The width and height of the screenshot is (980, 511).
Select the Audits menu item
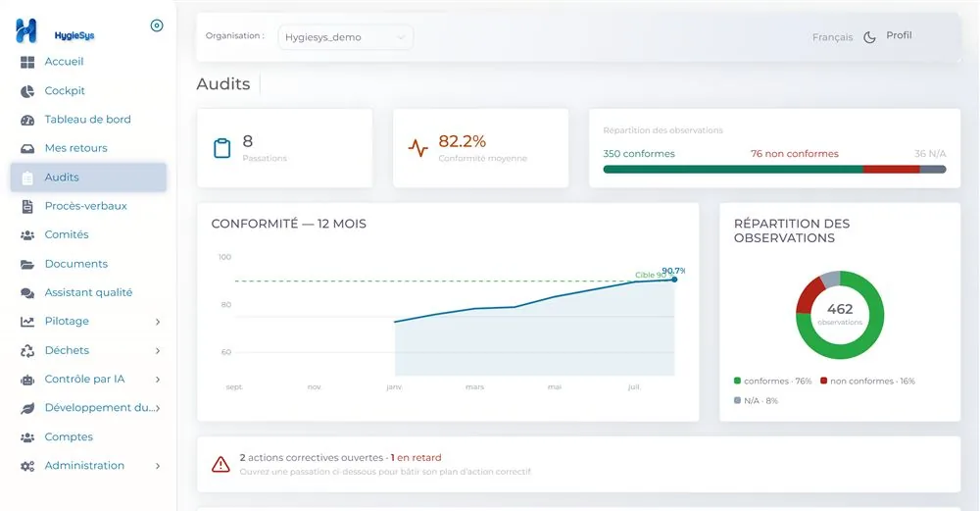88,178
